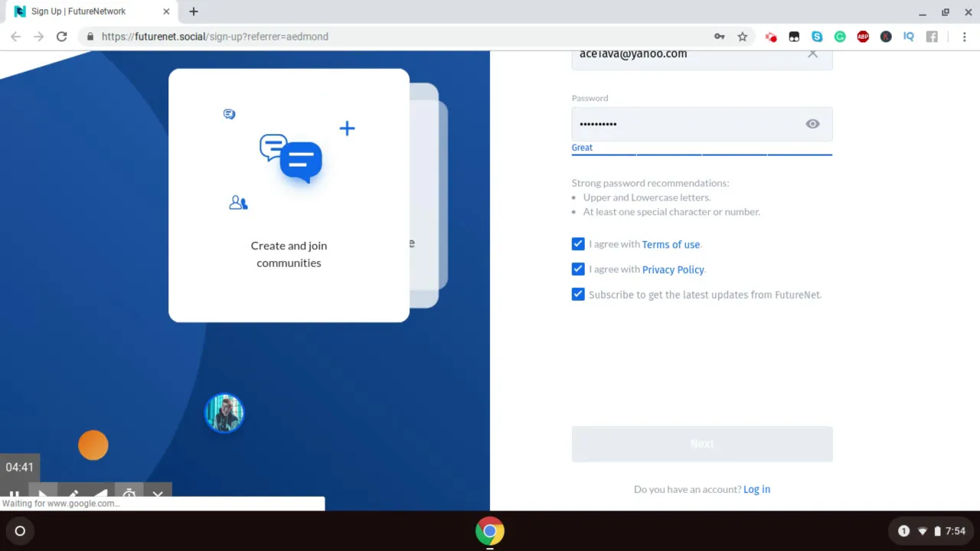This screenshot has height=551, width=980.
Task: Open the dark K circle extension
Action: coord(886,37)
